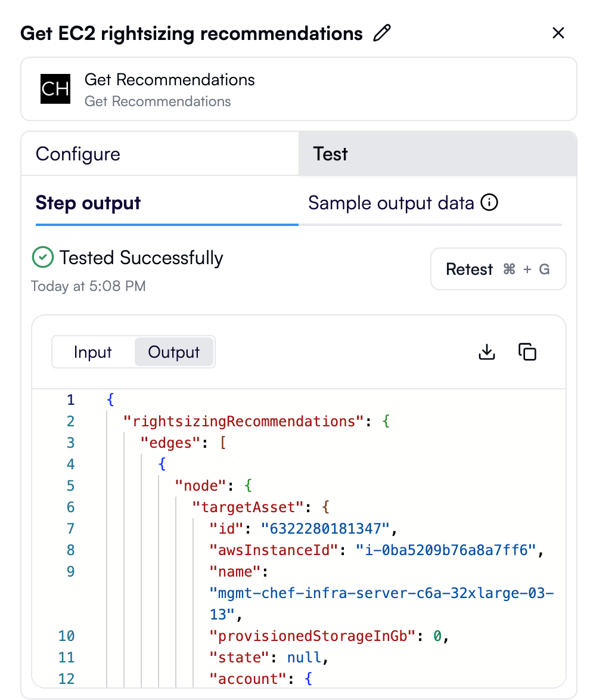590x700 pixels.
Task: View info tooltip next to Sample output data
Action: [x=490, y=203]
